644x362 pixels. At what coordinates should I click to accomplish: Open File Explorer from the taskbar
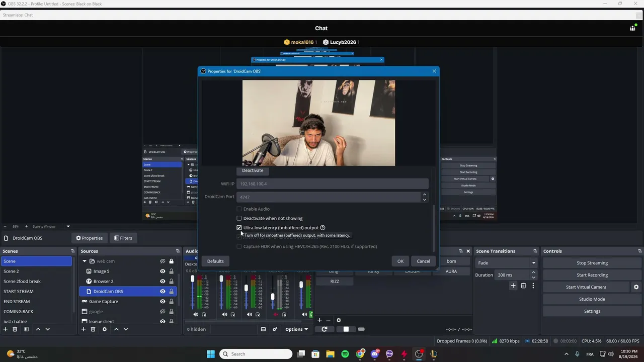(x=331, y=354)
